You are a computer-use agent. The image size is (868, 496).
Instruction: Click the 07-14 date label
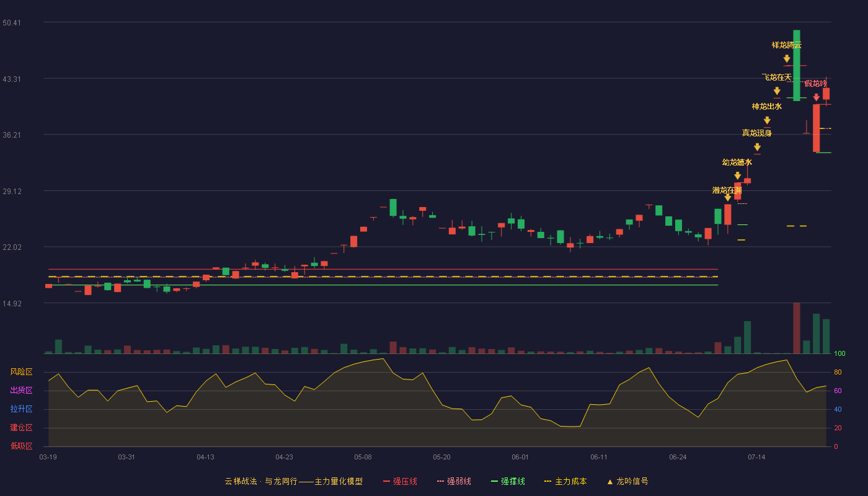tap(756, 457)
